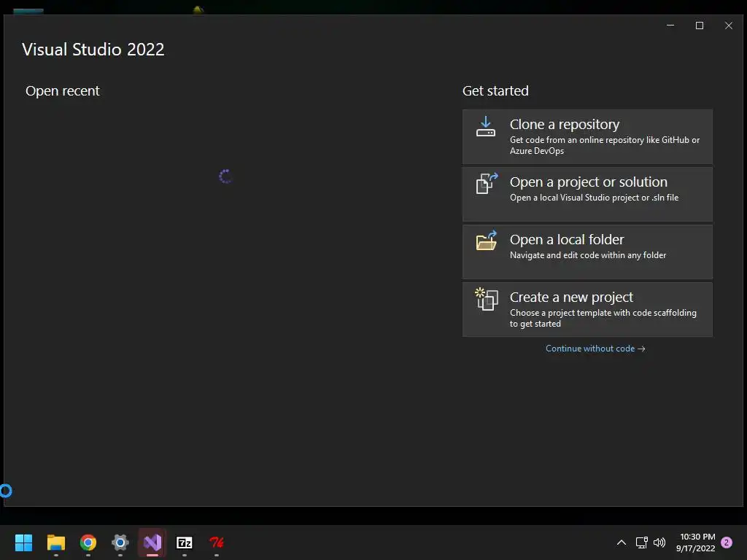Show hidden system tray icons
This screenshot has width=747, height=560.
point(622,542)
